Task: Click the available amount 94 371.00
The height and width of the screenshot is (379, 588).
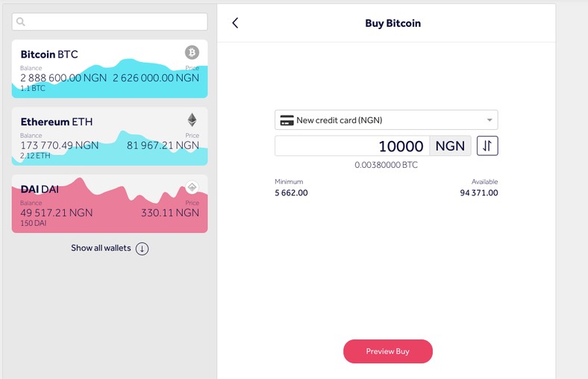Action: (x=478, y=193)
